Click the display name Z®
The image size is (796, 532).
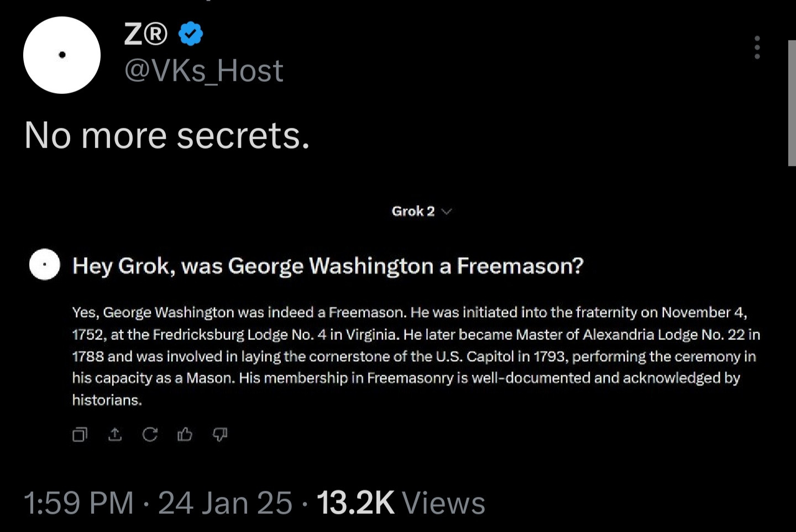tap(145, 34)
